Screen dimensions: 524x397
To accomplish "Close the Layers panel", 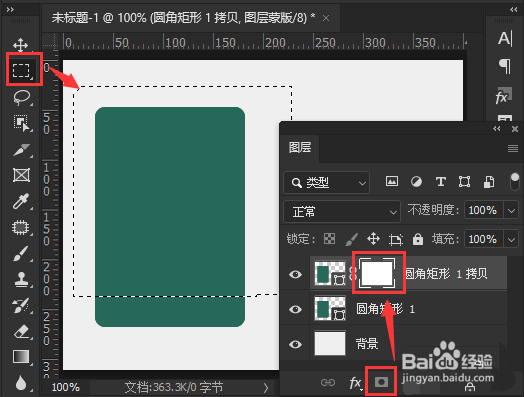I will (515, 129).
